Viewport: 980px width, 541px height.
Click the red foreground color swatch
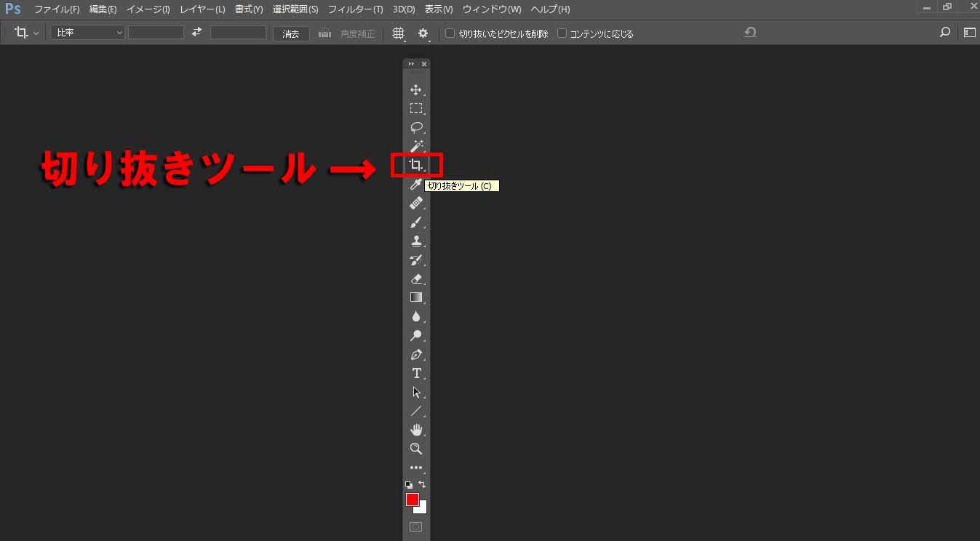[413, 500]
